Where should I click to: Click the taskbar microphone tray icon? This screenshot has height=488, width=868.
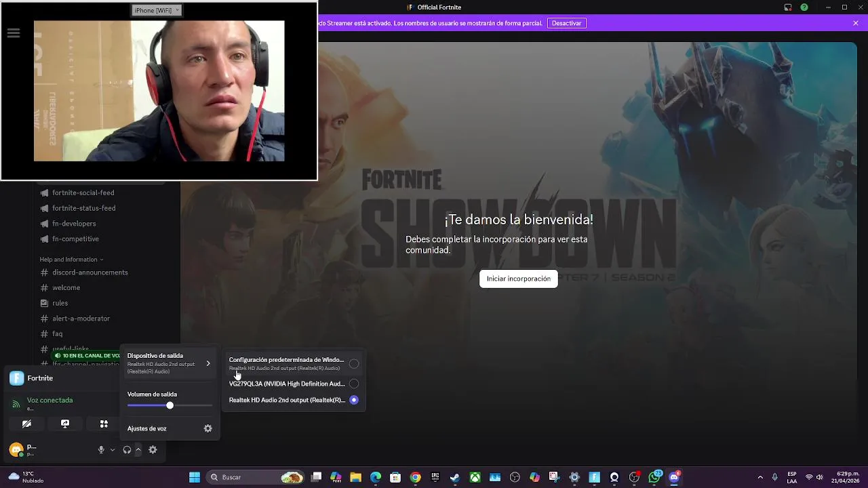pos(774,477)
